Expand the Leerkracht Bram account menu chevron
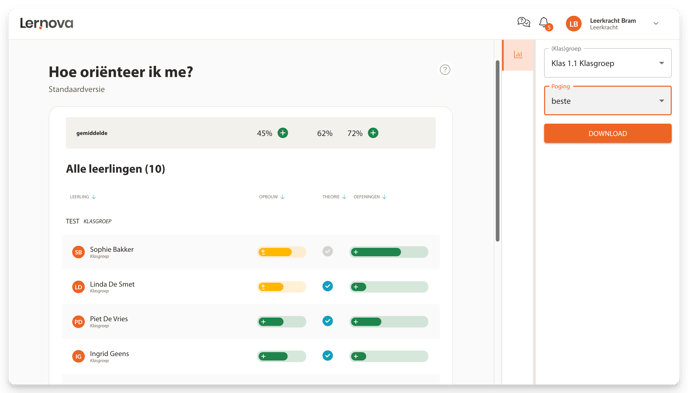 [x=656, y=24]
